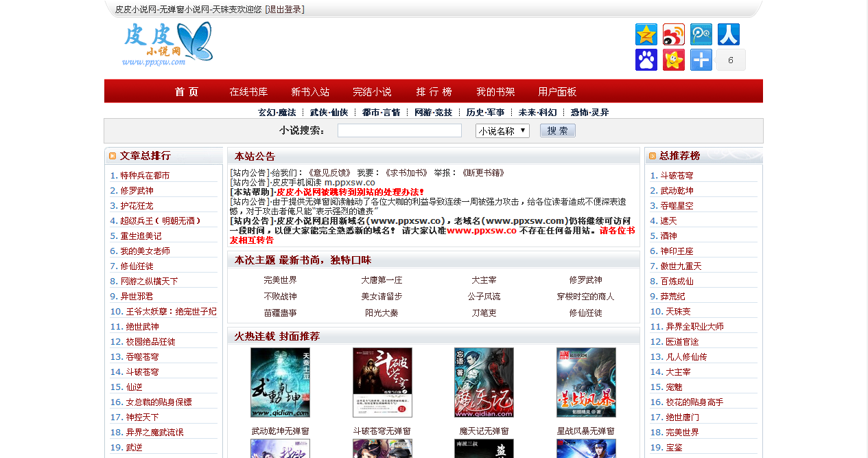Viewport: 868px width, 458px height.
Task: Share to Sina Weibo via the red icon
Action: click(674, 34)
